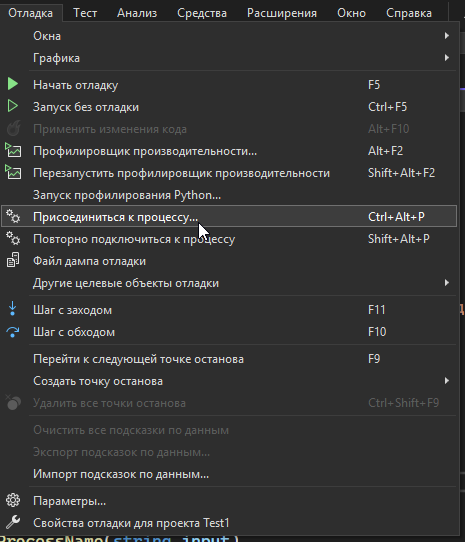Viewport: 465px width, 542px height.
Task: Expand the Окна submenu arrow
Action: [447, 36]
